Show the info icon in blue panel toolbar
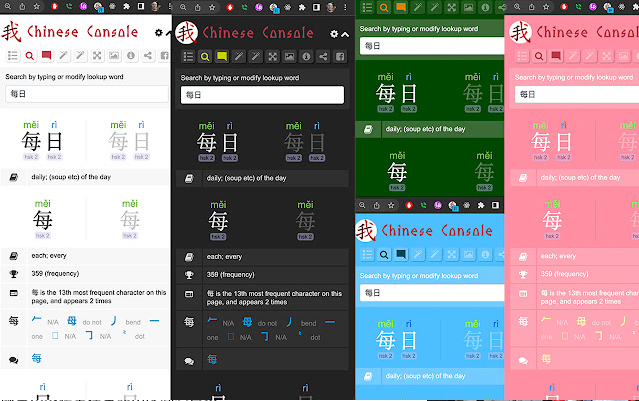Screen dimensions: 639x401 tap(485, 255)
